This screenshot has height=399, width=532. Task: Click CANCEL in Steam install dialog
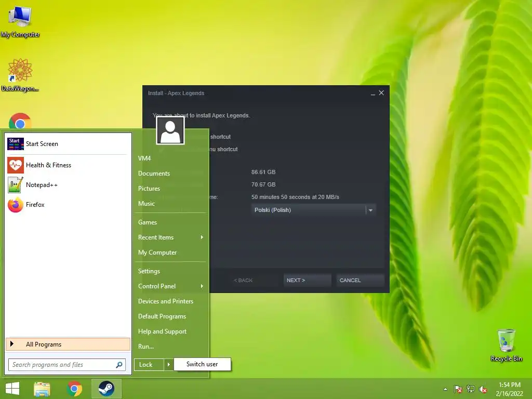click(x=360, y=280)
